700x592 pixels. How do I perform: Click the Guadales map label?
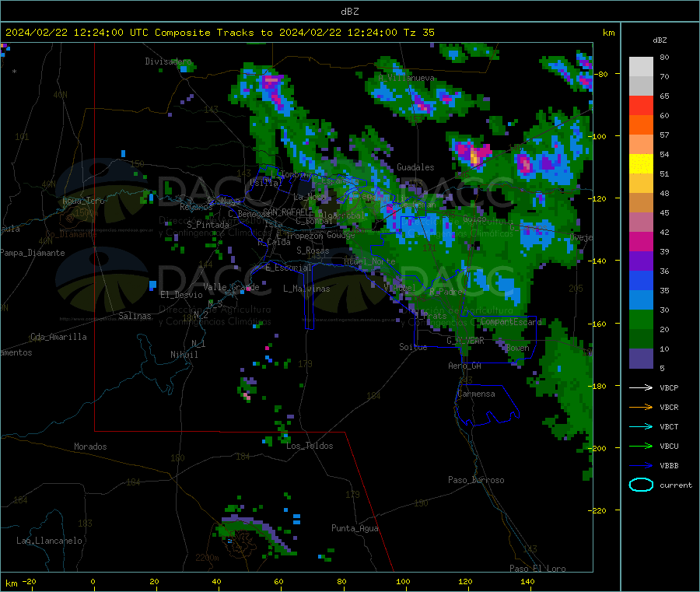(x=415, y=167)
